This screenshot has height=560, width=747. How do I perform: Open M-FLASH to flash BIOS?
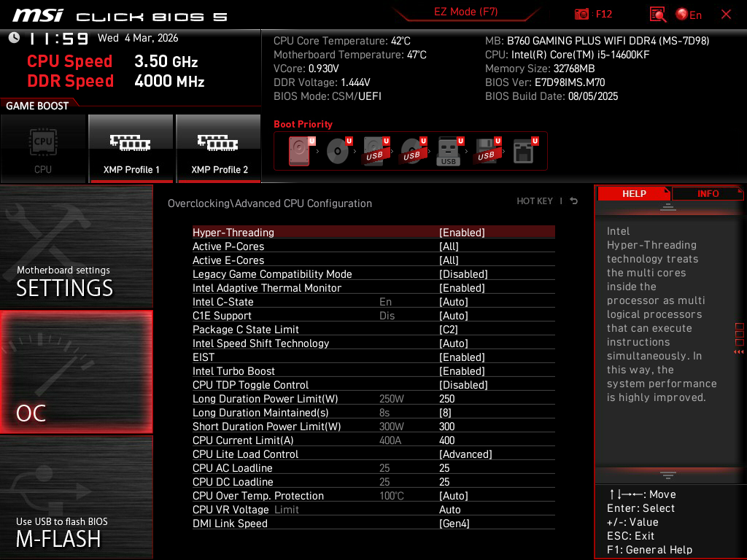point(76,497)
